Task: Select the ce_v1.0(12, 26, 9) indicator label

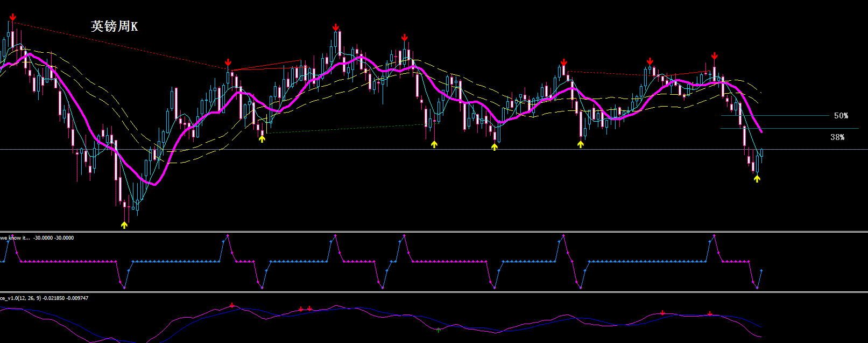Action: [44, 298]
